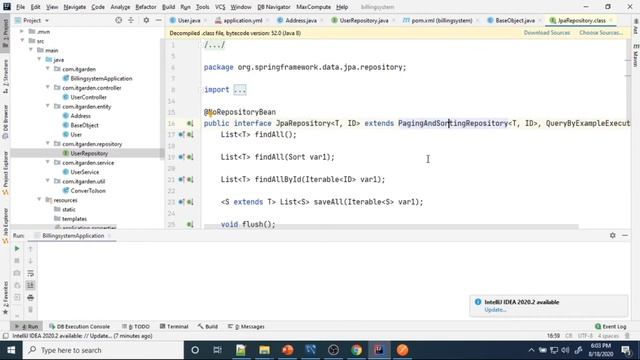Click the up stack trace arrow in Run panel

(x=30, y=248)
